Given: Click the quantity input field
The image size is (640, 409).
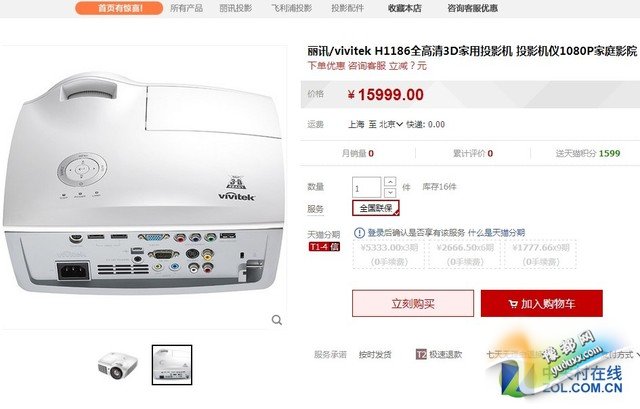Looking at the screenshot, I should click(x=367, y=187).
